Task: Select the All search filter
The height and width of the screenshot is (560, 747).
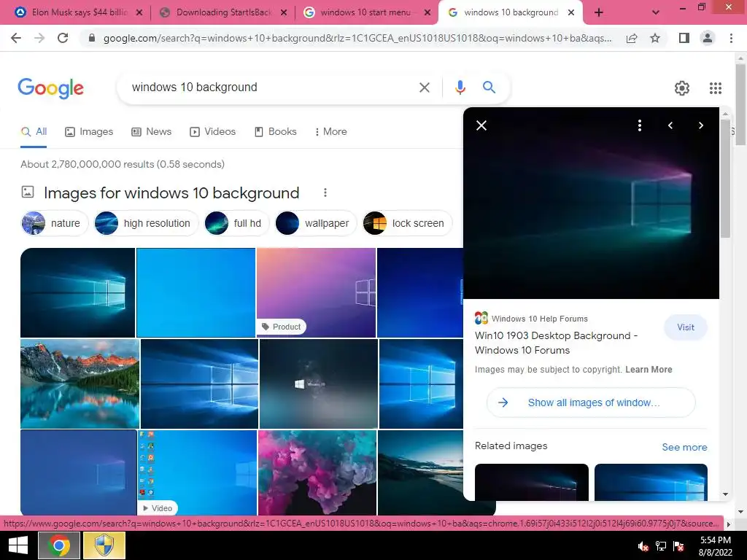Action: point(34,131)
